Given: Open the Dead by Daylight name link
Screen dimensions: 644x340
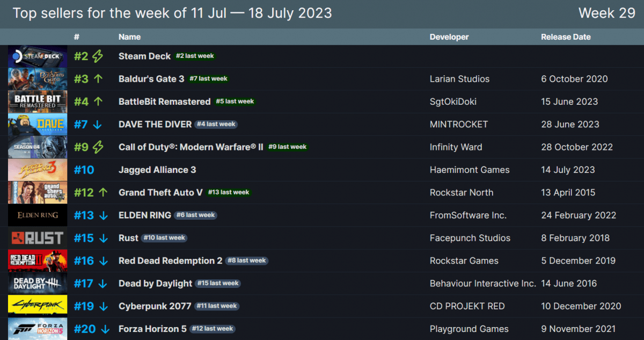Looking at the screenshot, I should pos(155,283).
